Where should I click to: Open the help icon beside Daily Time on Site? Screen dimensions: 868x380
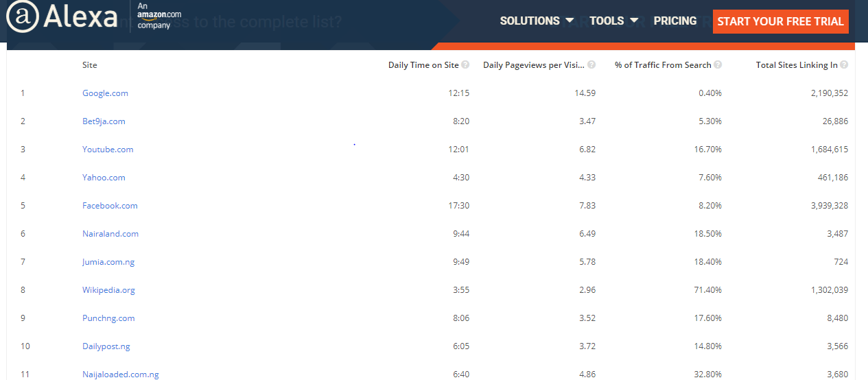465,65
